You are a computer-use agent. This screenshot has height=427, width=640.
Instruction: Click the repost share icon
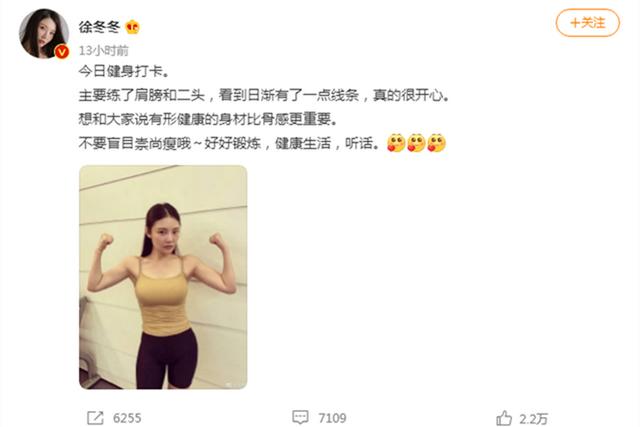(96, 418)
